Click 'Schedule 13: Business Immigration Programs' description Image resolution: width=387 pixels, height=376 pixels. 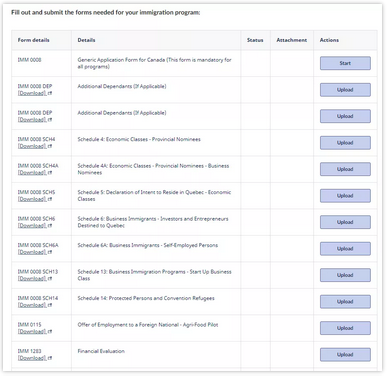pos(154,275)
